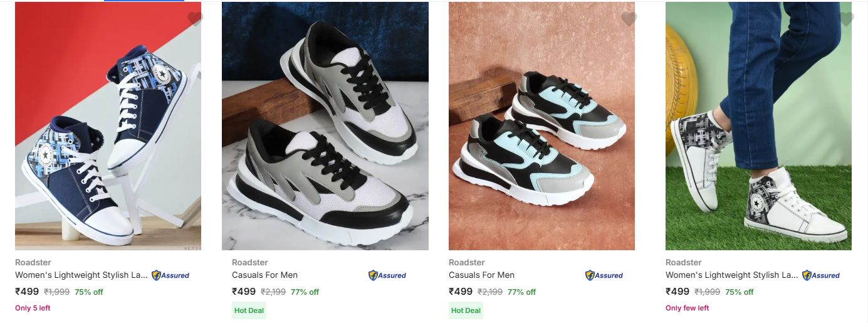Open Casuals For Men title under sky-blue shoes
This screenshot has height=323, width=868.
481,275
